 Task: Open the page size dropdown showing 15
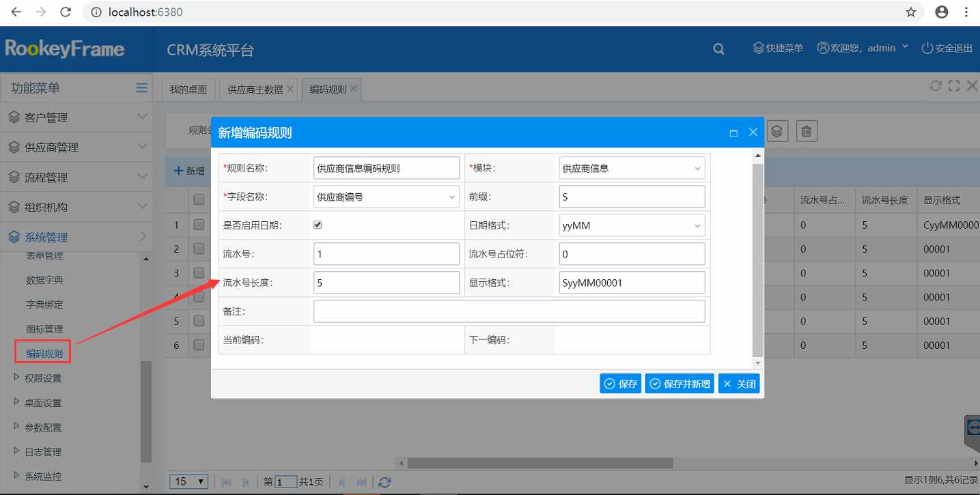coord(188,481)
